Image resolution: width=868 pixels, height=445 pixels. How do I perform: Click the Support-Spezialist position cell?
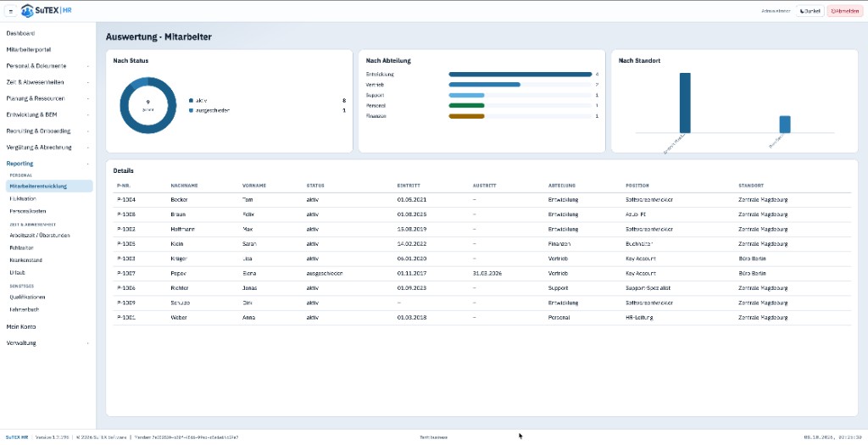tap(648, 288)
